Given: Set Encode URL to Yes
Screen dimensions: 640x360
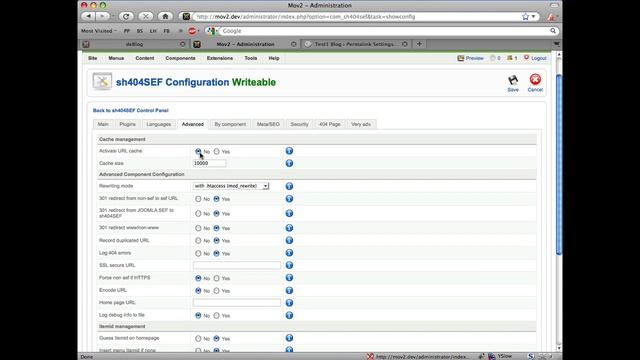Looking at the screenshot, I should [216, 291].
